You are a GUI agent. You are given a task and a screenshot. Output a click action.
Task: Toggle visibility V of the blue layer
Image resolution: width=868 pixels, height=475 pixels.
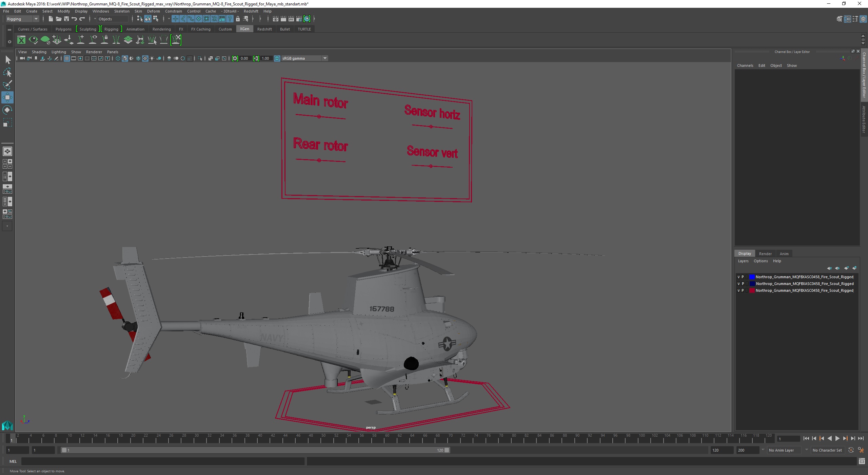738,277
